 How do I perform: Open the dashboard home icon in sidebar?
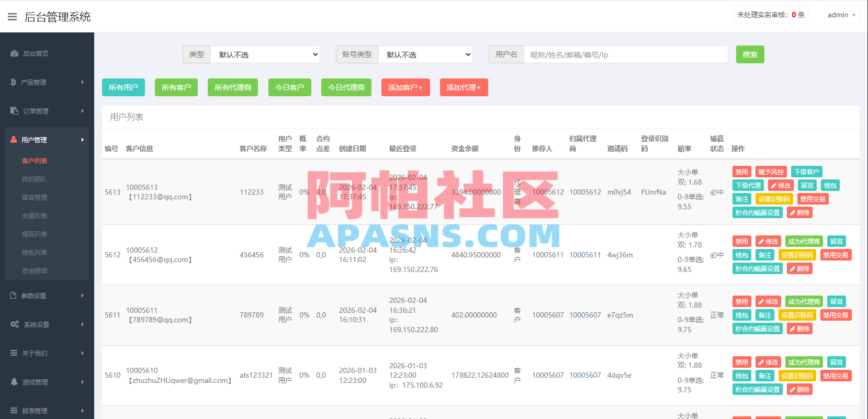(14, 53)
